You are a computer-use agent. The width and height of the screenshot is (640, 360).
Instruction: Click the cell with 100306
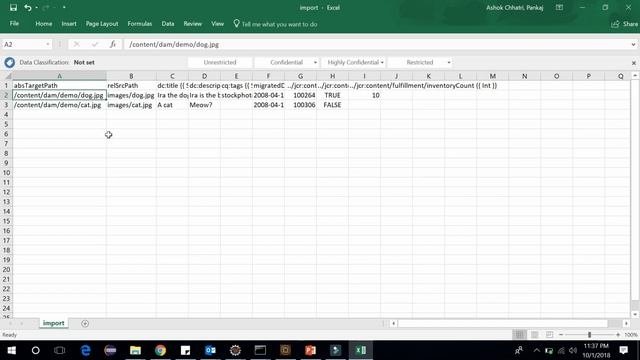[300, 105]
